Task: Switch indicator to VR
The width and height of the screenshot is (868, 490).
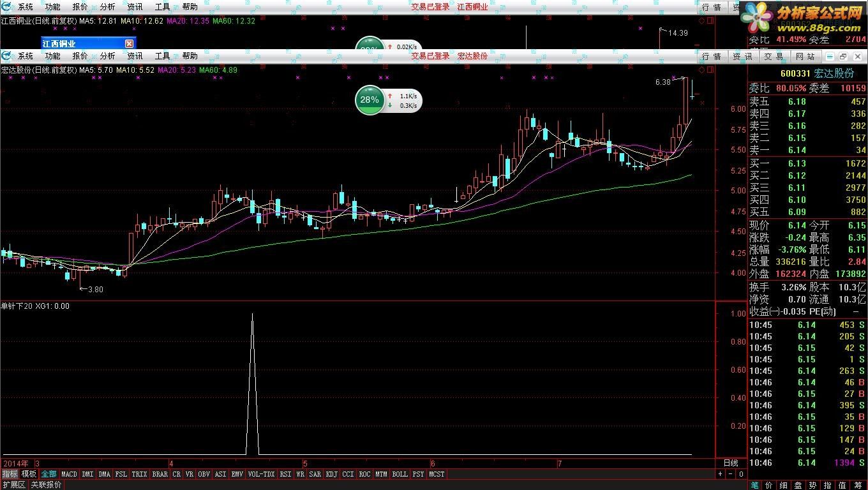Action: [x=190, y=474]
